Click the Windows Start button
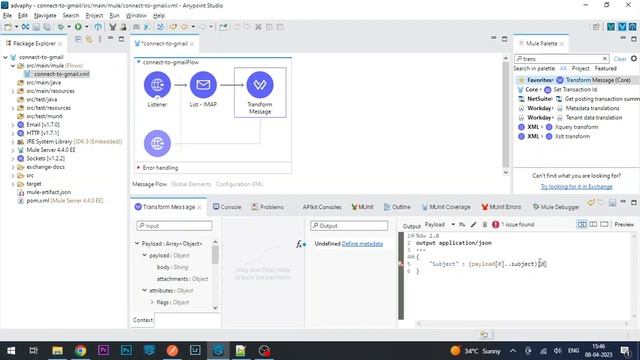 11,351
